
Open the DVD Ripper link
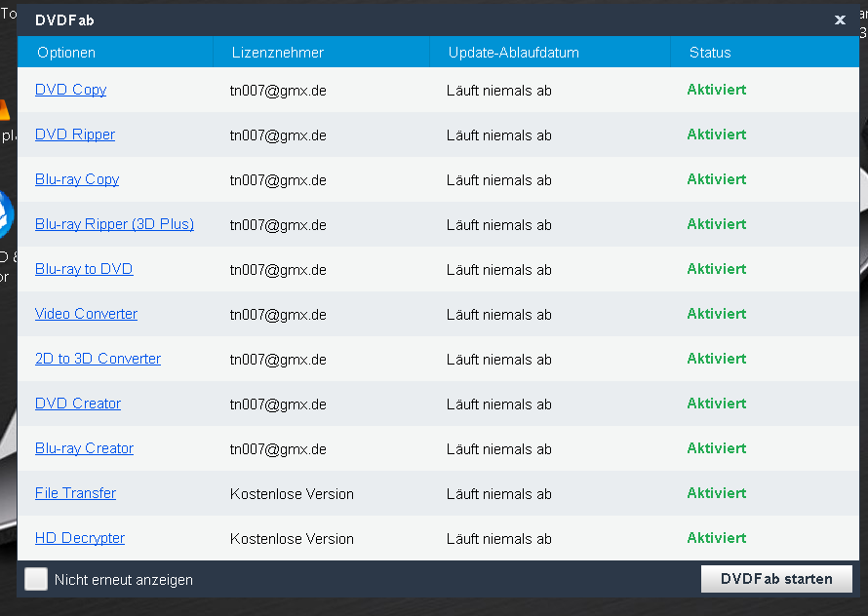(x=75, y=135)
